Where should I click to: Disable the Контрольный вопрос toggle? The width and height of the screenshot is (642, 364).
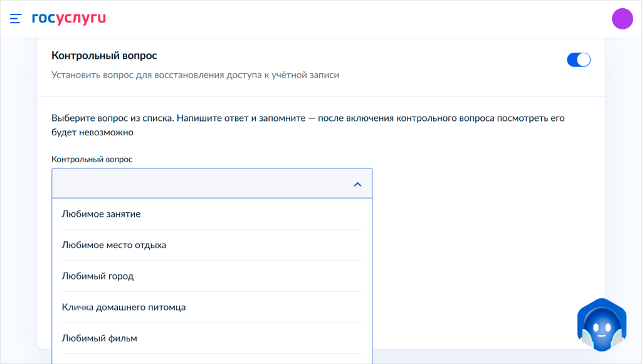[x=579, y=60]
